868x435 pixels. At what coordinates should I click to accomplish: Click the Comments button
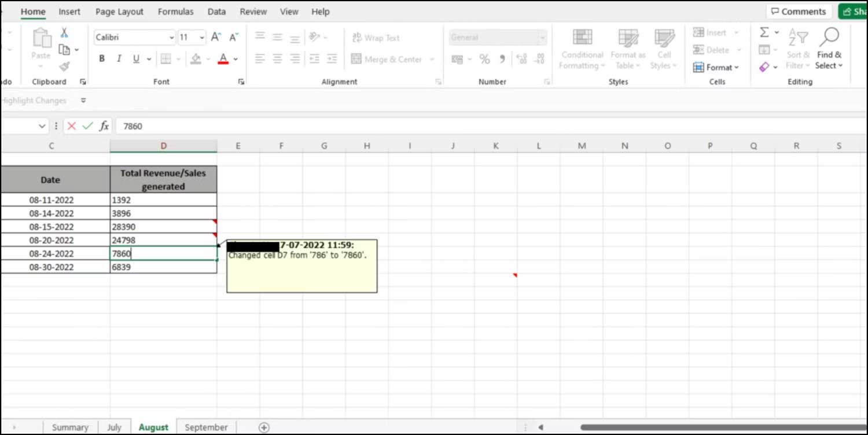(799, 11)
